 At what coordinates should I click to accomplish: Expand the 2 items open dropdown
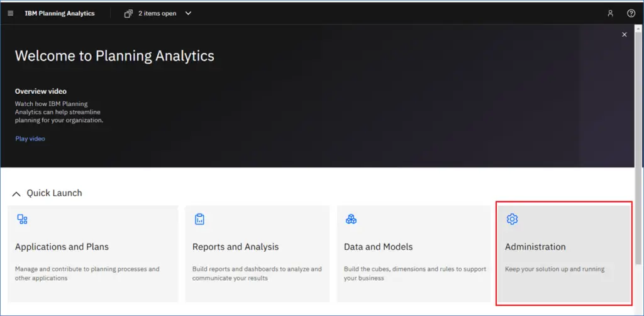click(188, 13)
